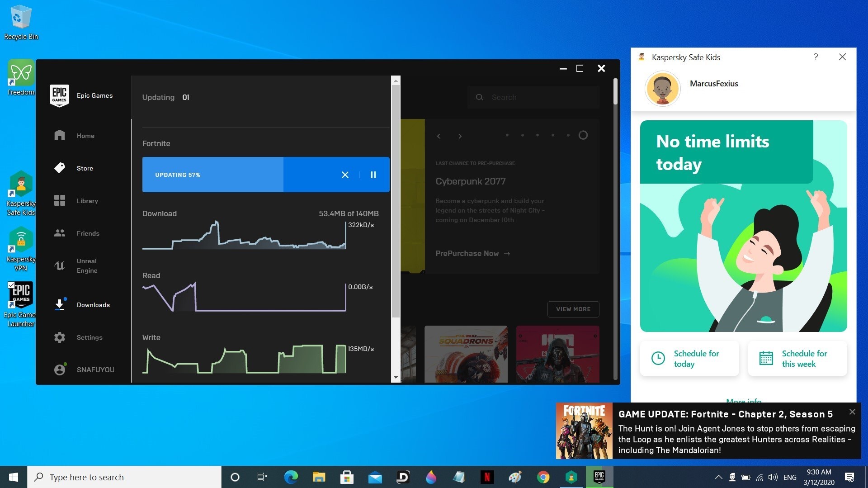Select the Epic Games Launcher desktop shortcut
The image size is (868, 488).
(x=21, y=304)
